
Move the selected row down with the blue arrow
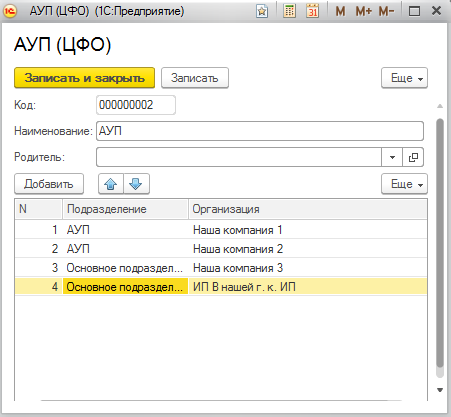(x=136, y=184)
